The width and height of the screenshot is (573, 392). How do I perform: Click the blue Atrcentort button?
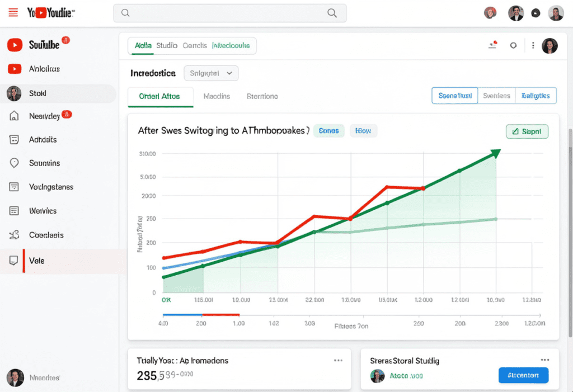point(523,376)
